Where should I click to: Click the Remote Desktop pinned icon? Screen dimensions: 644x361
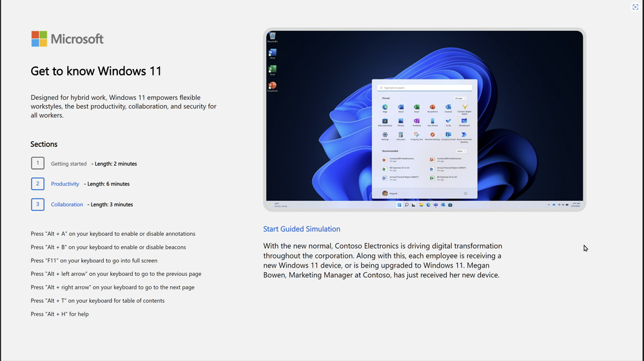(x=433, y=135)
